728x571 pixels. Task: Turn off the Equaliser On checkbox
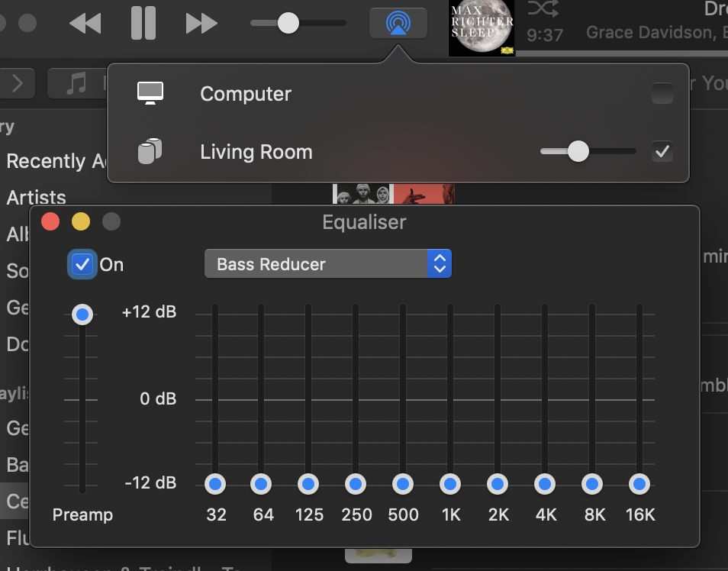point(82,265)
